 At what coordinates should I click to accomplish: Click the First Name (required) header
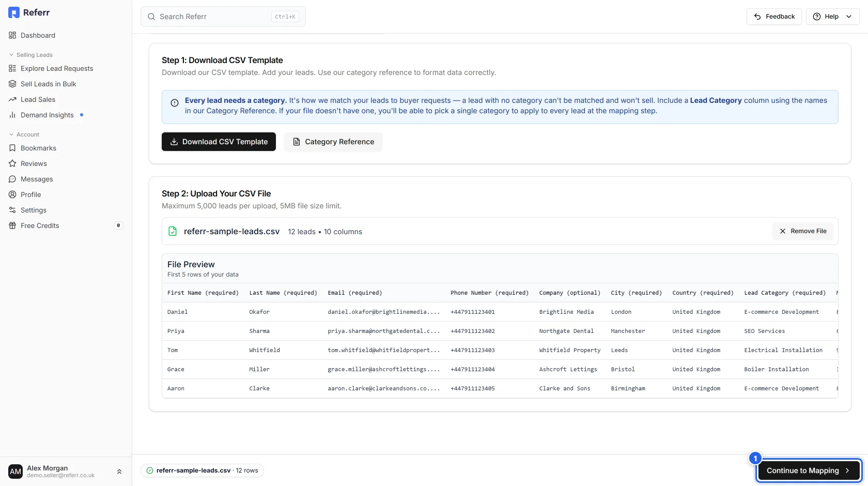tap(203, 293)
